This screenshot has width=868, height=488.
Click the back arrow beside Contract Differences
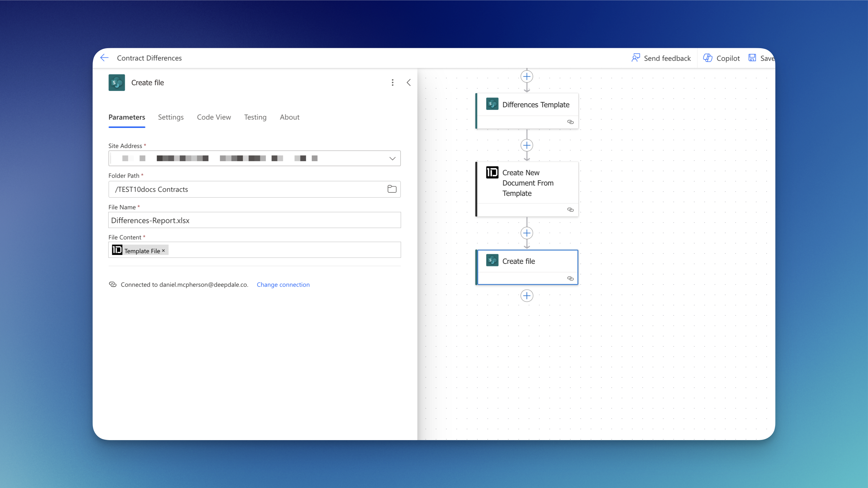[x=104, y=58]
